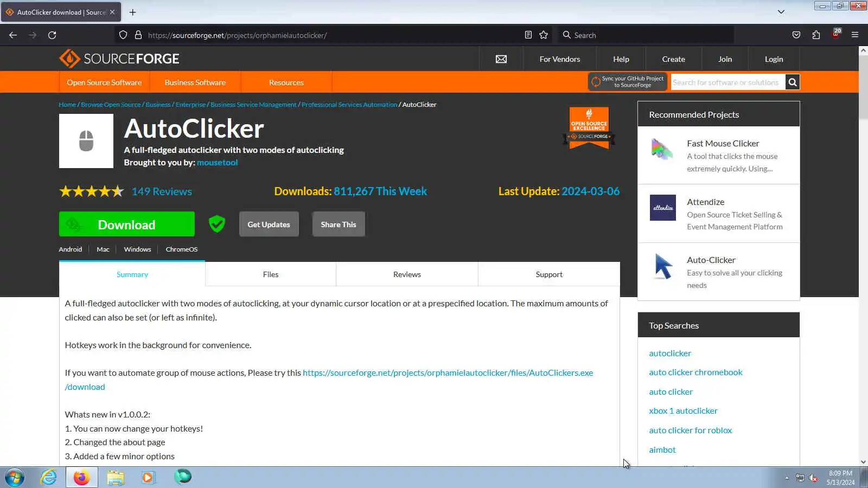This screenshot has width=868, height=488.
Task: Switch to the Support tab
Action: coord(549,274)
